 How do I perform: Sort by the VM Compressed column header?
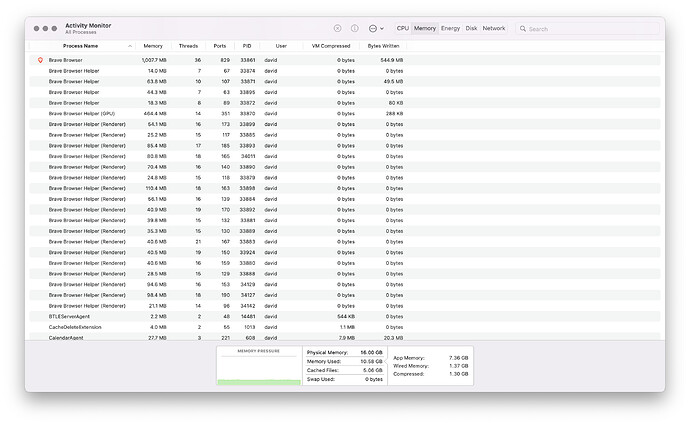click(331, 46)
